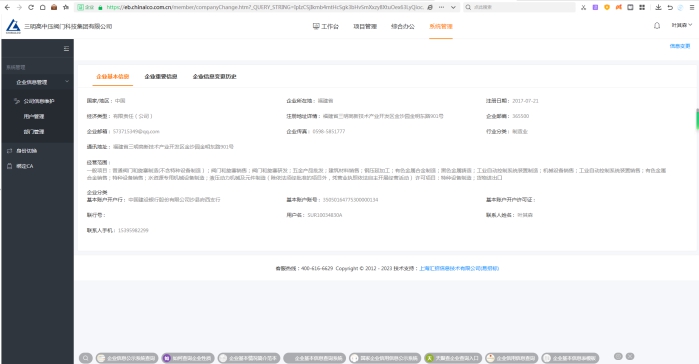Click the postal code value 365500
Screen dimensions: 699x364
coord(520,116)
